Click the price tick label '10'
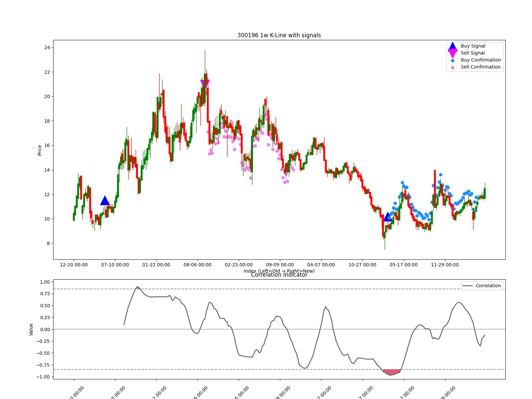The height and width of the screenshot is (399, 532). (47, 219)
